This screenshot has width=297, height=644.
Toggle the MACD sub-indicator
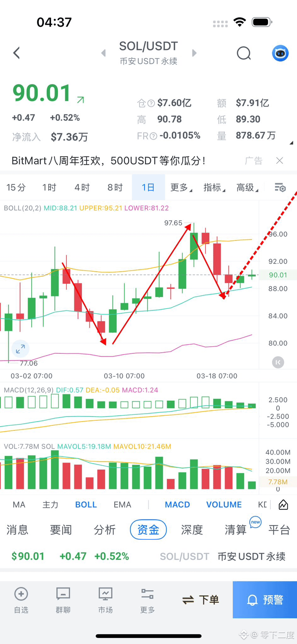click(177, 505)
